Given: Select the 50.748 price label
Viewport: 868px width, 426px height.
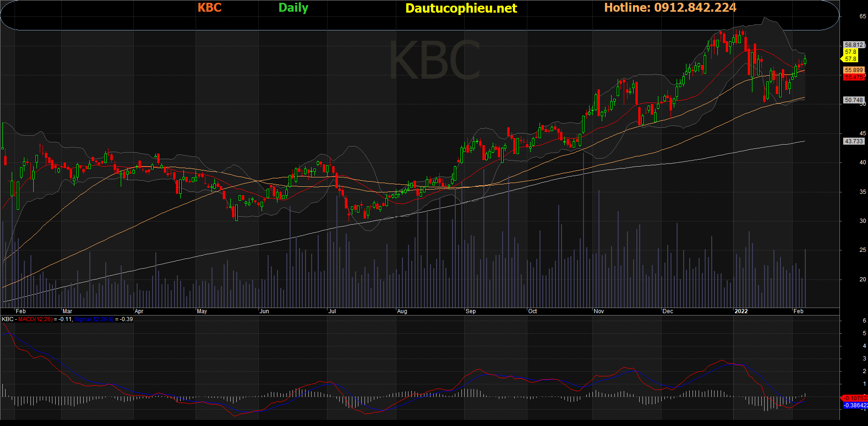Looking at the screenshot, I should click(x=853, y=100).
